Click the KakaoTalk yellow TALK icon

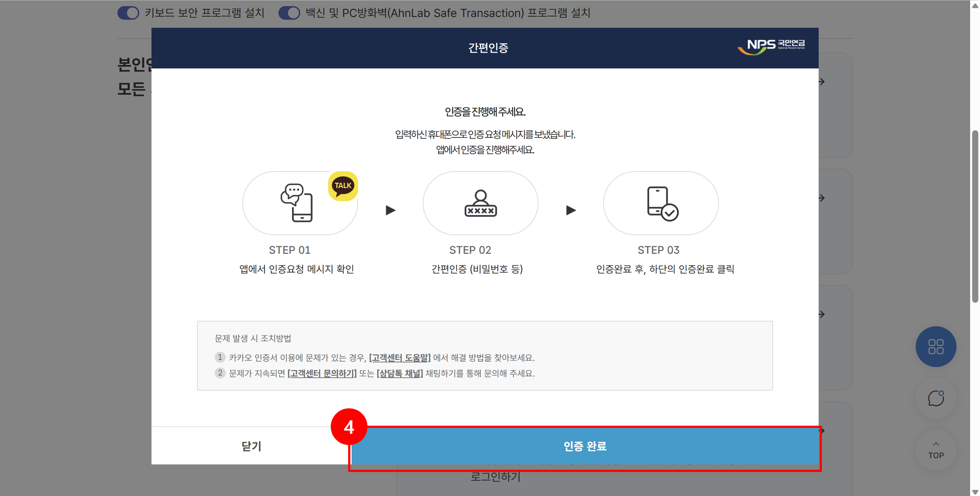[343, 186]
